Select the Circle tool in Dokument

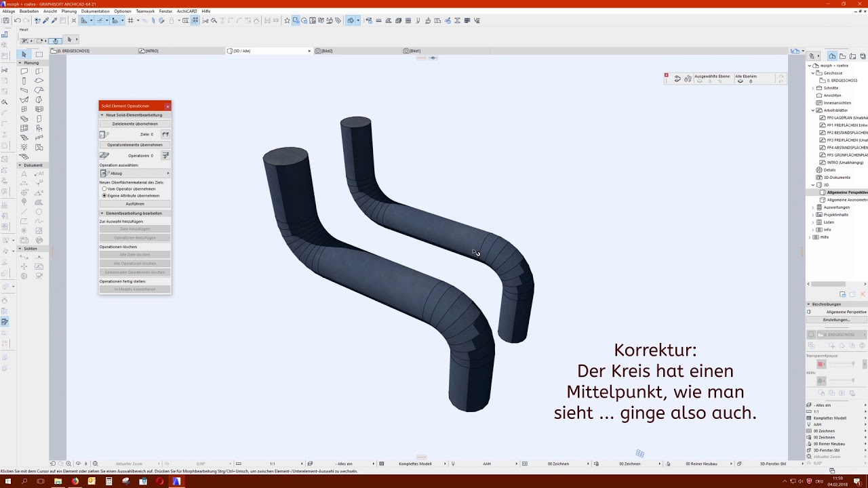click(x=39, y=211)
